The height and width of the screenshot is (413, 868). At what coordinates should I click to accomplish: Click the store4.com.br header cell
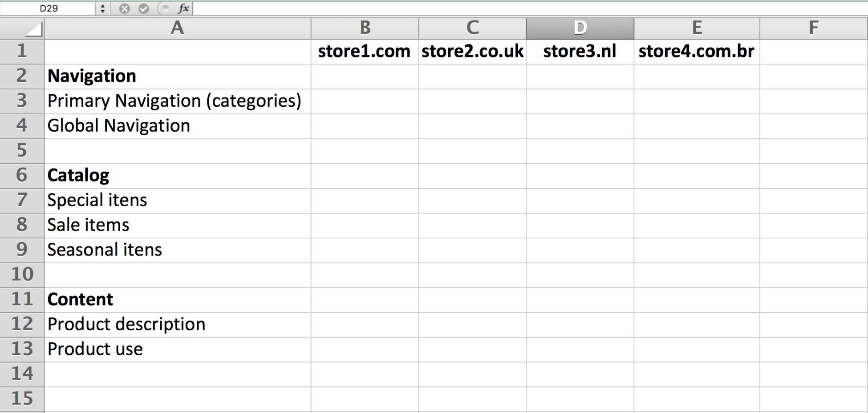[696, 52]
